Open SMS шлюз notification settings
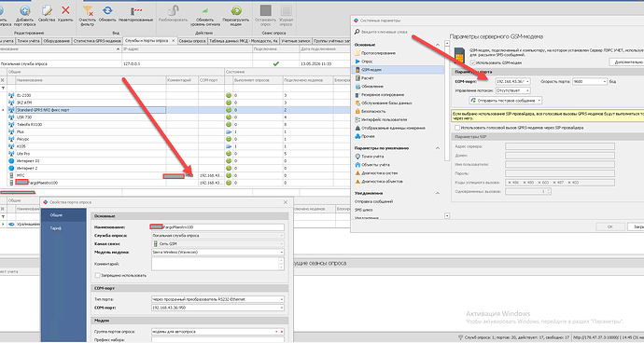Viewport: 644px width, 343px height. coord(363,210)
